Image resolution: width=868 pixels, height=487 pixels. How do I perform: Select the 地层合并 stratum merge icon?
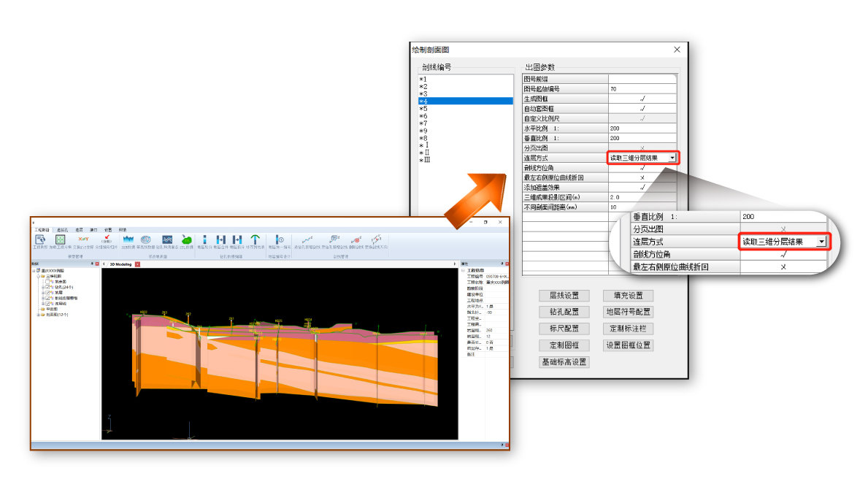click(x=221, y=239)
